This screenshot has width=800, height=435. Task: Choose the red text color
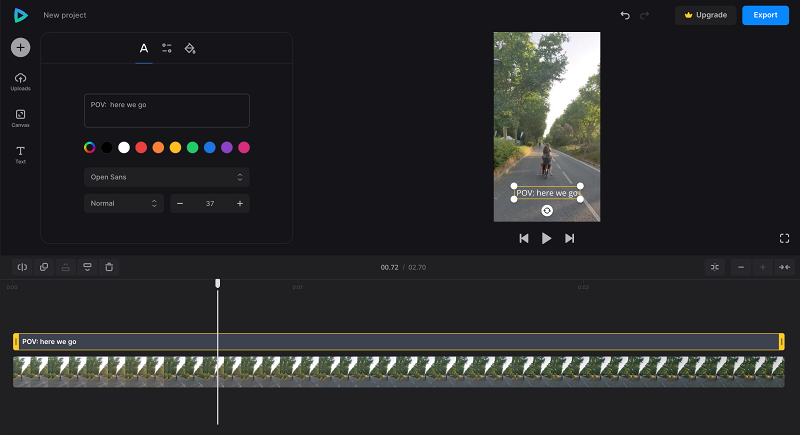pyautogui.click(x=141, y=147)
